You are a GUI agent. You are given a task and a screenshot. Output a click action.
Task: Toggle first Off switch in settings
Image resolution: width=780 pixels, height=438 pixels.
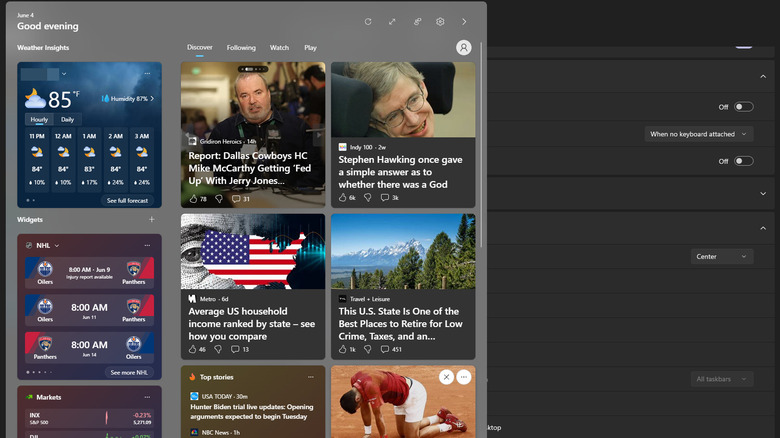743,107
